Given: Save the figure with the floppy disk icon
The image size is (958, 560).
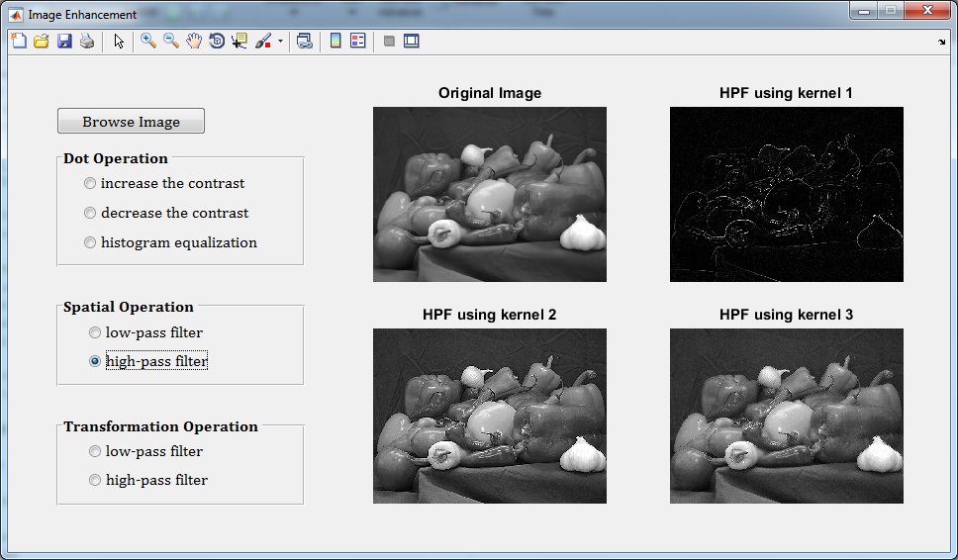Looking at the screenshot, I should click(x=64, y=42).
